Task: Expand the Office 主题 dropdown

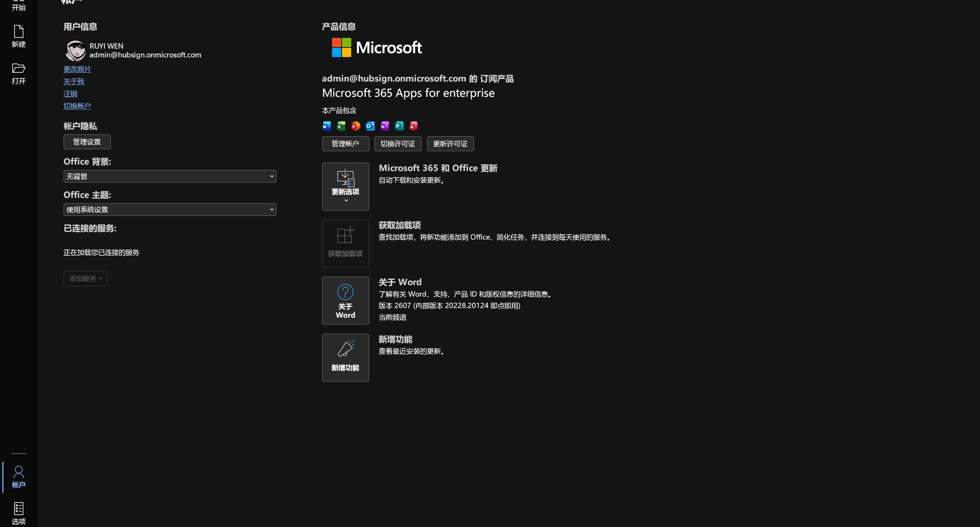Action: point(170,210)
